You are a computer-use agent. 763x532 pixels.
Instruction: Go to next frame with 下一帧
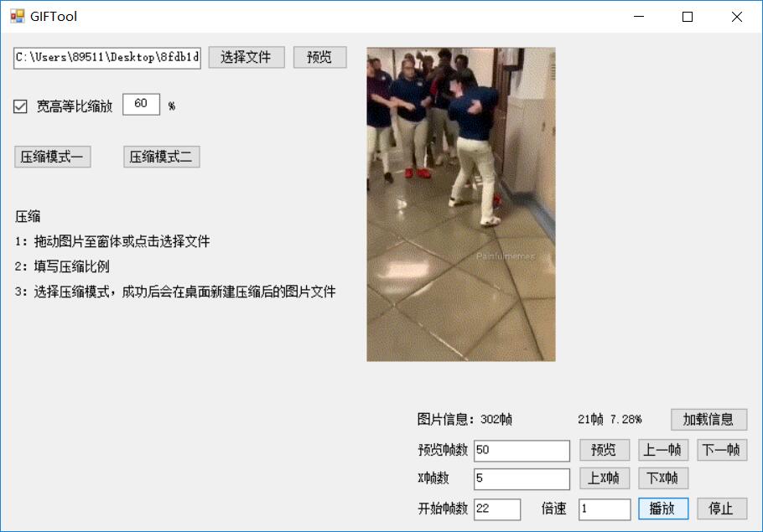pos(722,450)
